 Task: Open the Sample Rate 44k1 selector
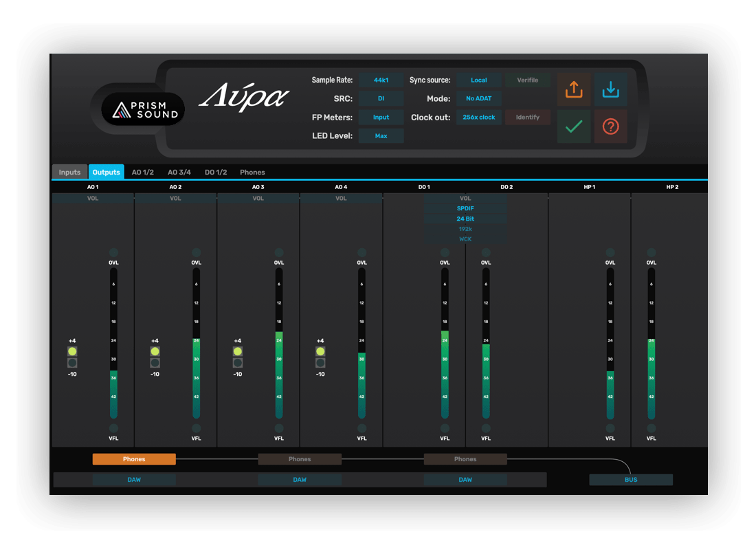tap(381, 80)
